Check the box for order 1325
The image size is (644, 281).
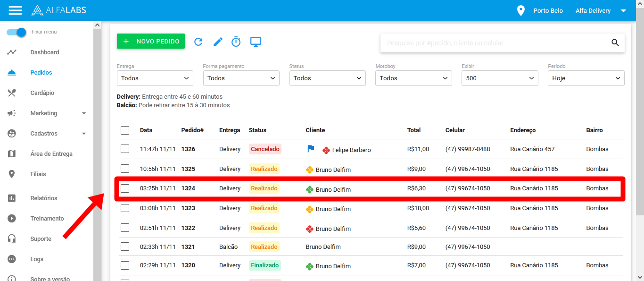coord(125,169)
